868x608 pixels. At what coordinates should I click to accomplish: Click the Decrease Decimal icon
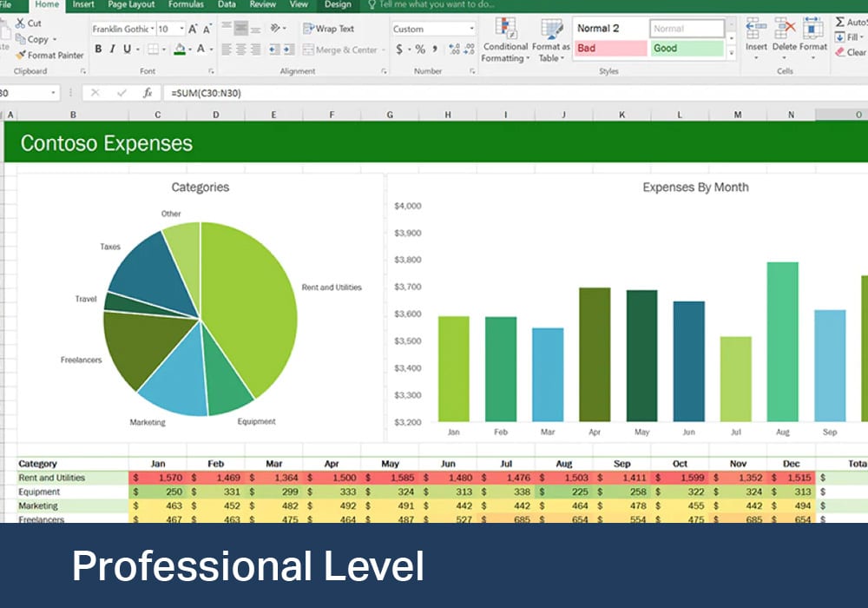(469, 50)
